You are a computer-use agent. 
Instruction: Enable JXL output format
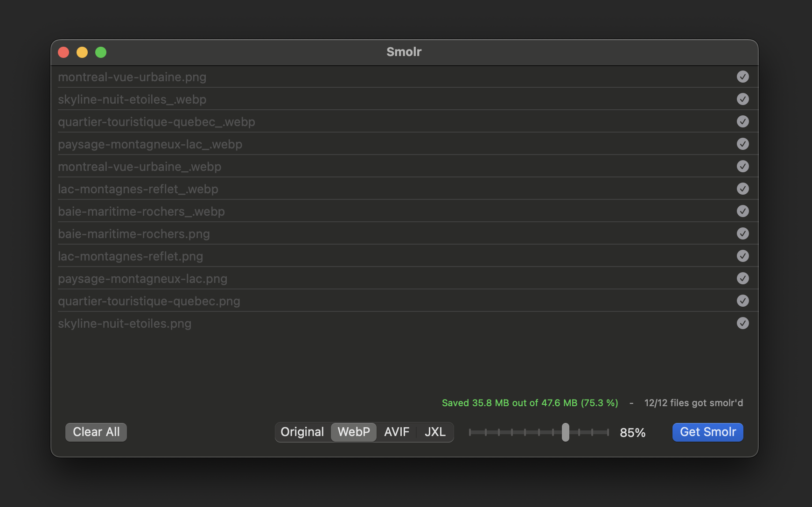coord(435,432)
